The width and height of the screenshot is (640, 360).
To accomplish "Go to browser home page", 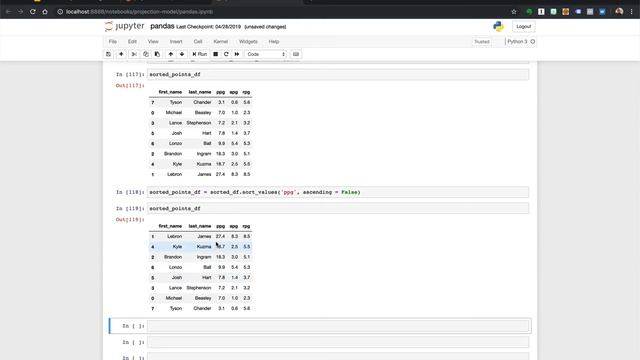I will tap(45, 12).
